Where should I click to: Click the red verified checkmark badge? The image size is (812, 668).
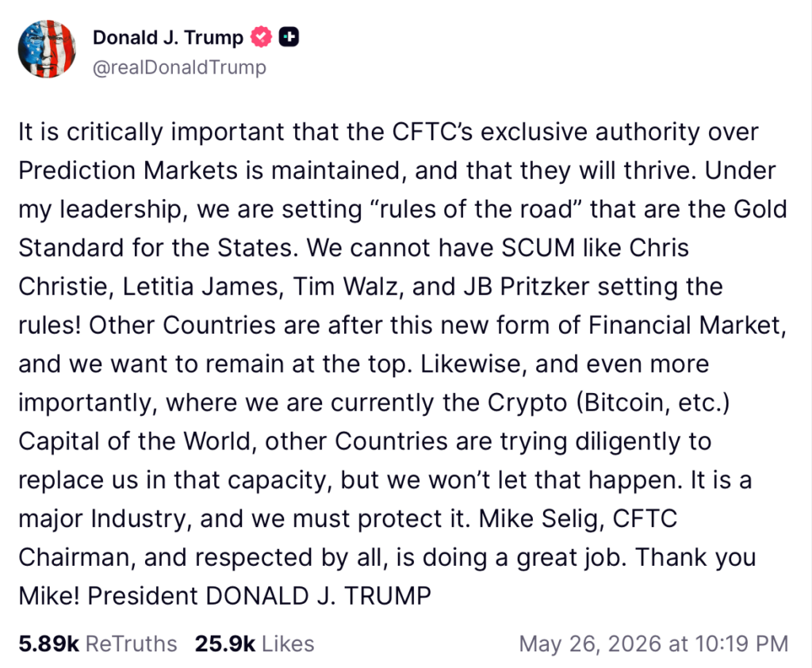point(261,37)
